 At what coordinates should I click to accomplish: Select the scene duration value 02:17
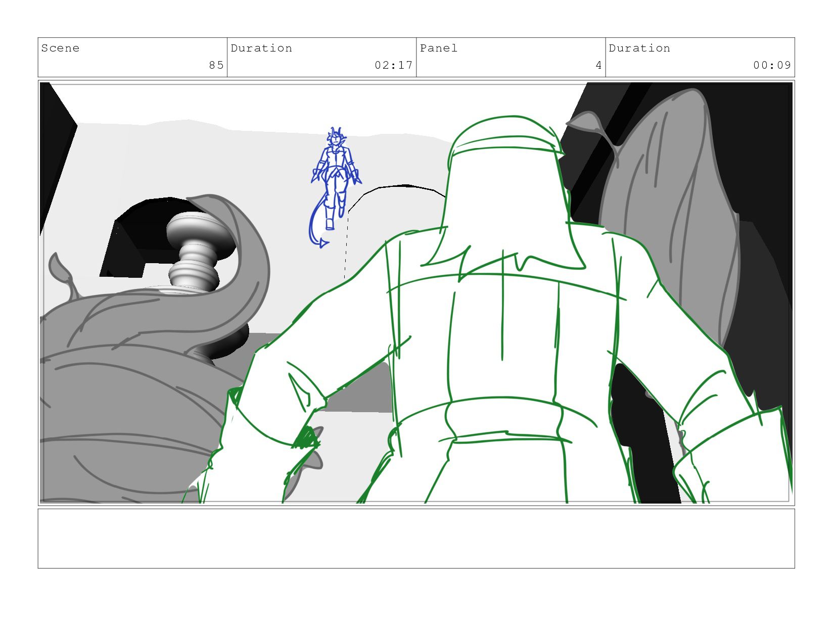[394, 65]
